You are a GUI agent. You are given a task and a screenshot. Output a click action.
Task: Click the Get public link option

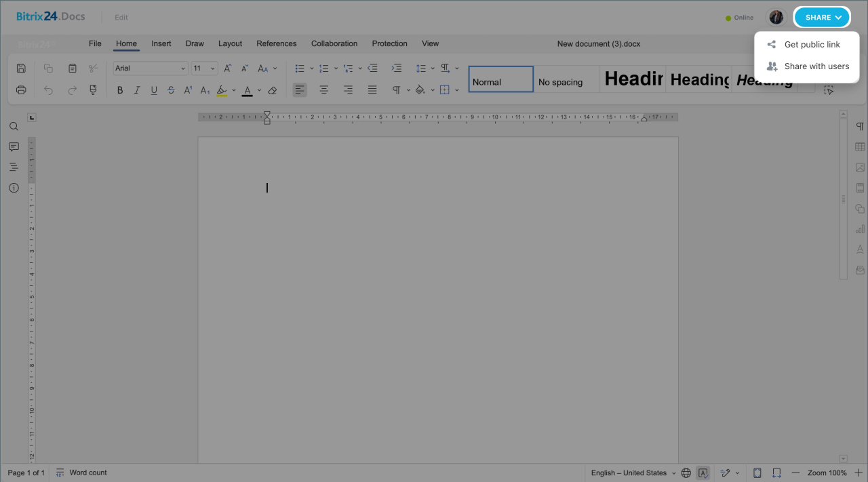click(812, 45)
